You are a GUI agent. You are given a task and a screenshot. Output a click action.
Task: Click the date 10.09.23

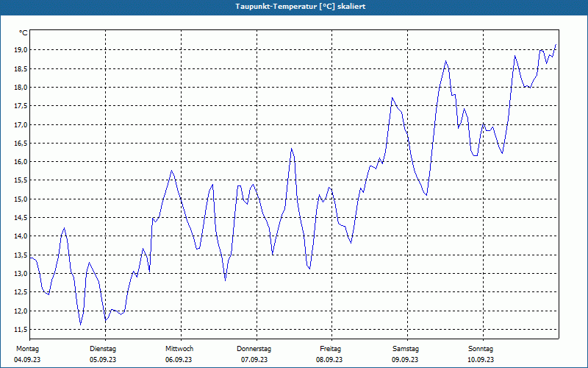481,360
